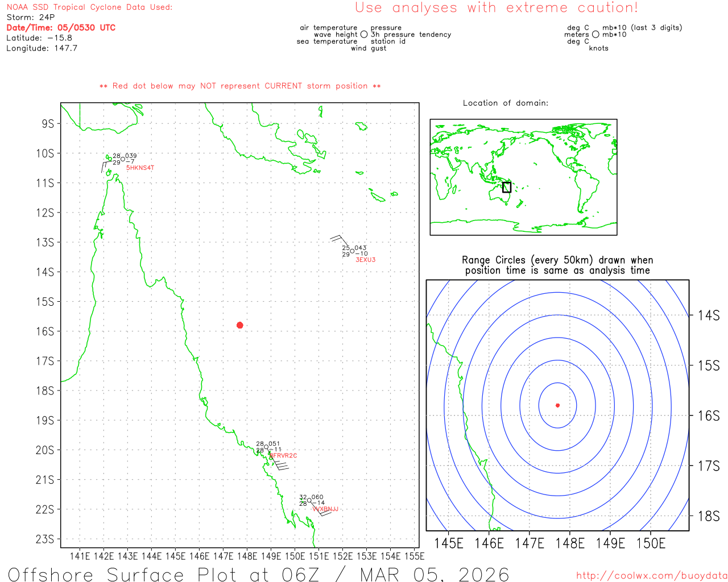Click the WXBNJJ station circle marker
This screenshot has height=582, width=728.
click(309, 500)
